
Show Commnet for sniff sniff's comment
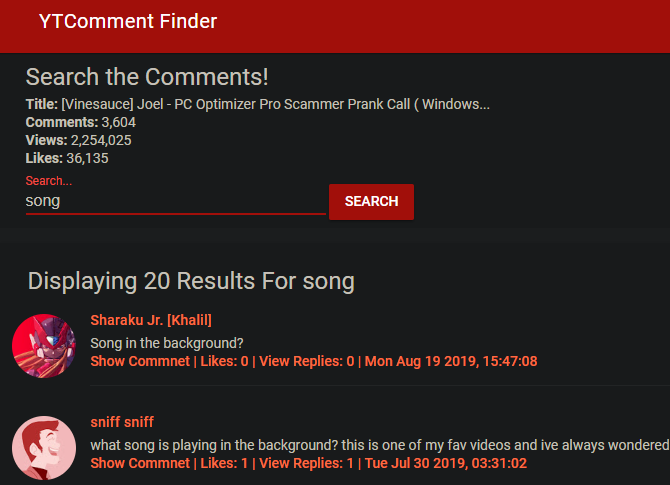(x=140, y=463)
